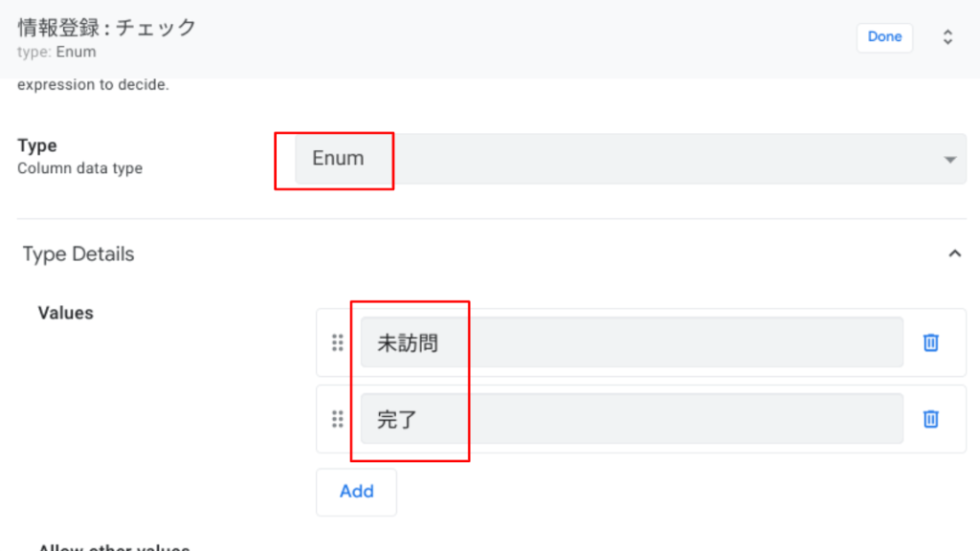Screen dimensions: 980x551
Task: Click the "Allow other values" label
Action: [113, 547]
